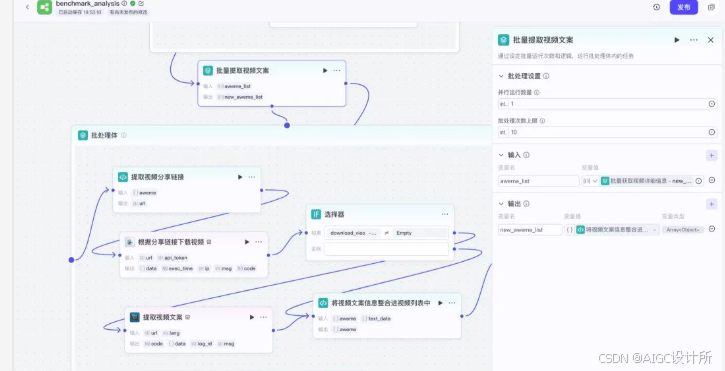Viewport: 725px width, 371px height.
Task: Add a new input variable with plus
Action: pos(712,155)
